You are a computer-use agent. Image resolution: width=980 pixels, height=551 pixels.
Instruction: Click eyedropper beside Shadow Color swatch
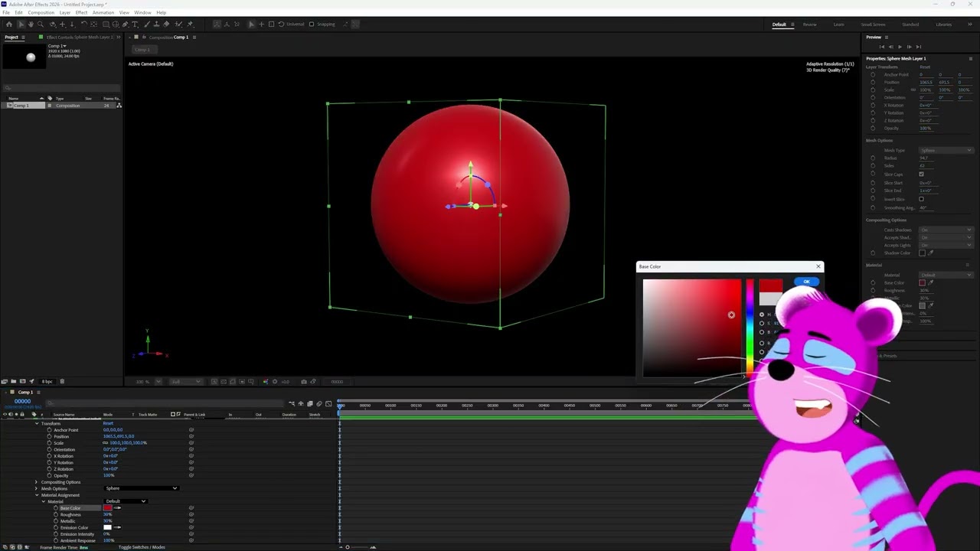click(x=931, y=253)
